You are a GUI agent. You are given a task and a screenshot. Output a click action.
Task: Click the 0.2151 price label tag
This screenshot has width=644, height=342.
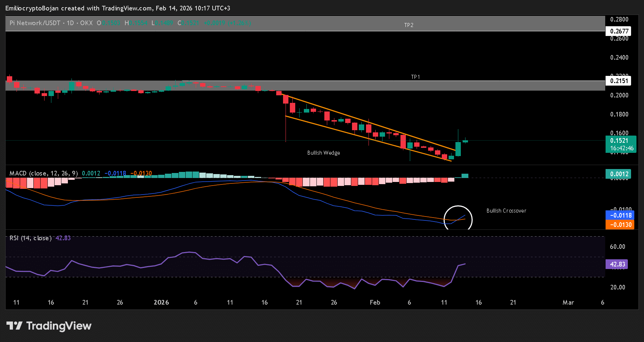pyautogui.click(x=618, y=81)
